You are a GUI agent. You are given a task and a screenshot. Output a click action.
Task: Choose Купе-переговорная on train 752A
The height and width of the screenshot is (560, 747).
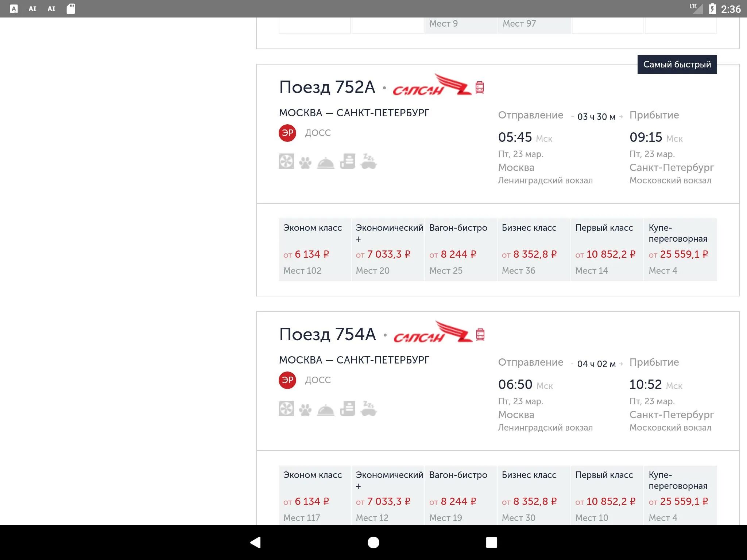click(x=680, y=249)
